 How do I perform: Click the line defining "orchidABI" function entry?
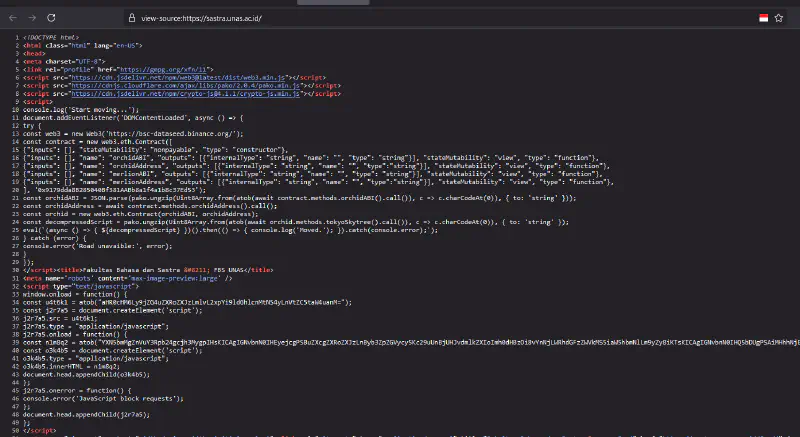[311, 158]
